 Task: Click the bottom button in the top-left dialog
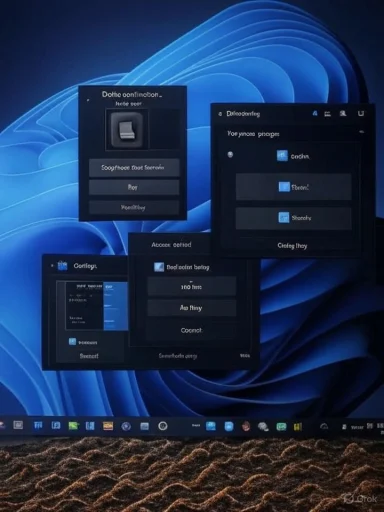134,207
